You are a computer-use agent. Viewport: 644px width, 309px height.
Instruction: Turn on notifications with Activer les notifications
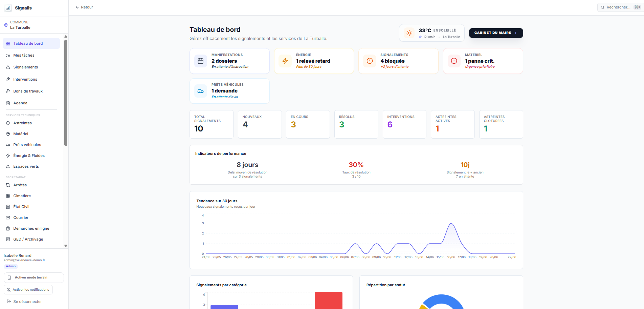28,290
